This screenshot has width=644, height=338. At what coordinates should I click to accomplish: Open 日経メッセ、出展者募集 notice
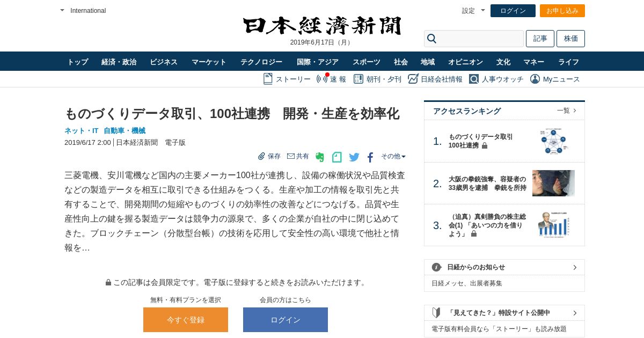click(x=467, y=283)
